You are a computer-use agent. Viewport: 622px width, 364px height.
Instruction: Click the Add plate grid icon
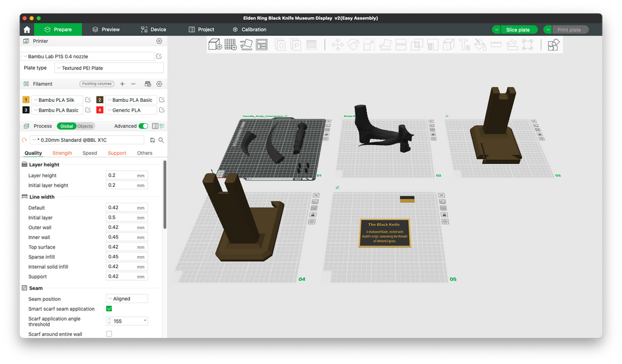coord(230,44)
